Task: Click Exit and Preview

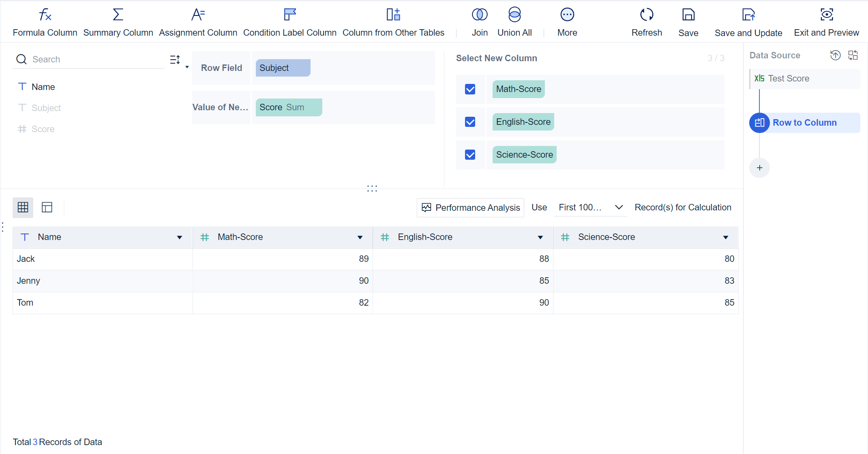Action: tap(826, 23)
